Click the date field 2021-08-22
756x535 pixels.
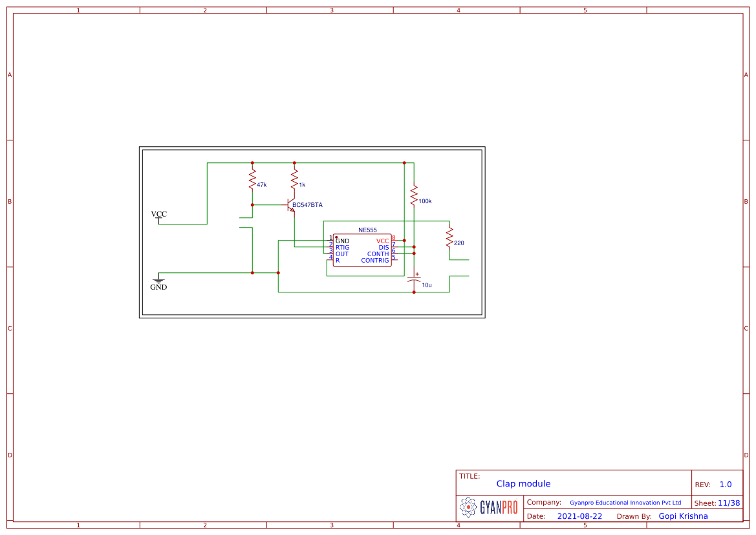pyautogui.click(x=579, y=516)
